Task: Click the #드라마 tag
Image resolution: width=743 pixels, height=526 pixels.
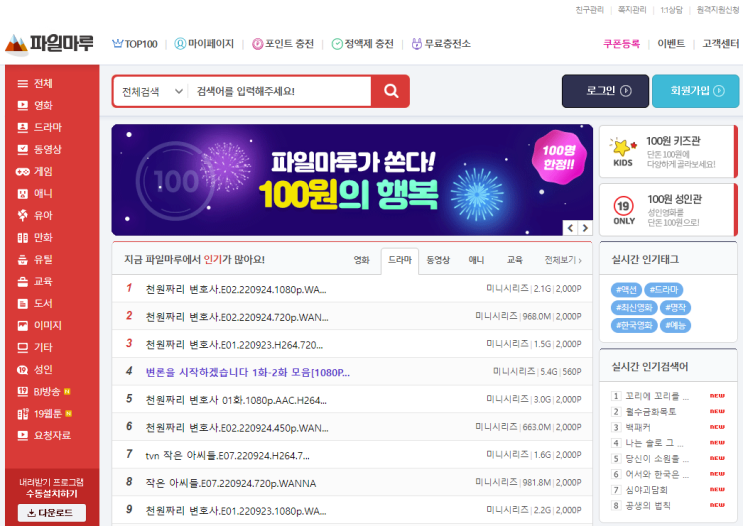Action: [x=663, y=290]
